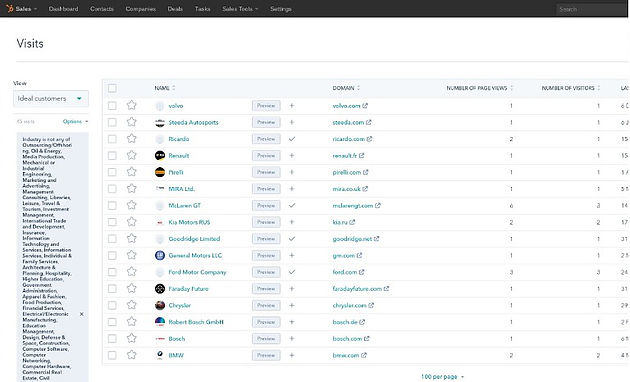The height and width of the screenshot is (382, 630).
Task: Open the Contacts nav item
Action: click(102, 8)
